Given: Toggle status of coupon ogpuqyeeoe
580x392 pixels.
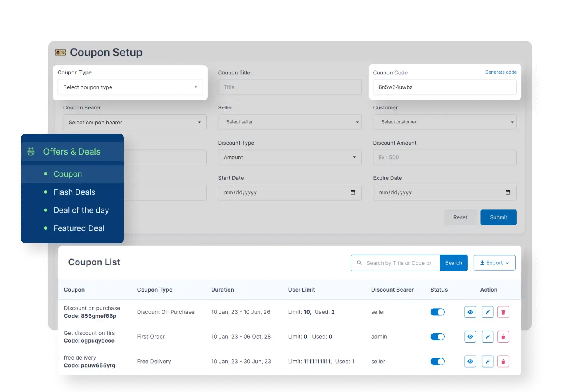Looking at the screenshot, I should click(437, 337).
